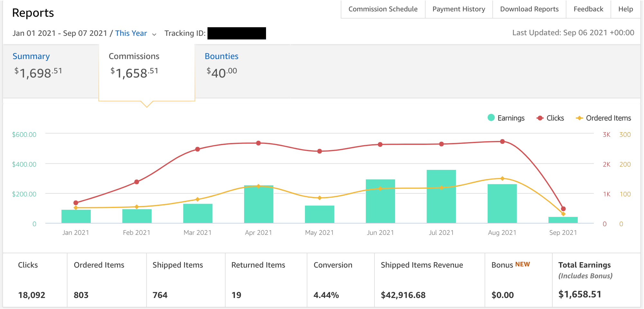The height and width of the screenshot is (309, 644).
Task: Select the Summary tab
Action: [31, 56]
